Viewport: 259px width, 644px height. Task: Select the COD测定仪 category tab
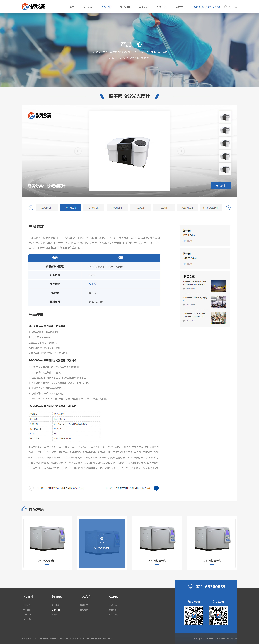click(x=70, y=208)
